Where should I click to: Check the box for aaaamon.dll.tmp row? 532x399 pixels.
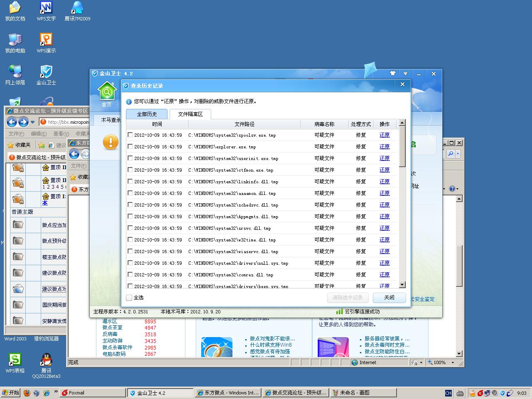[x=130, y=193]
